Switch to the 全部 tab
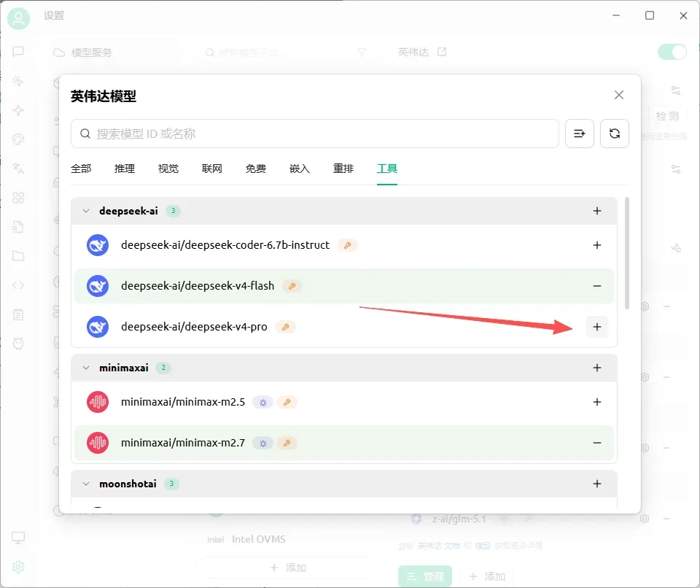Screen dimensions: 700x588 [81, 169]
